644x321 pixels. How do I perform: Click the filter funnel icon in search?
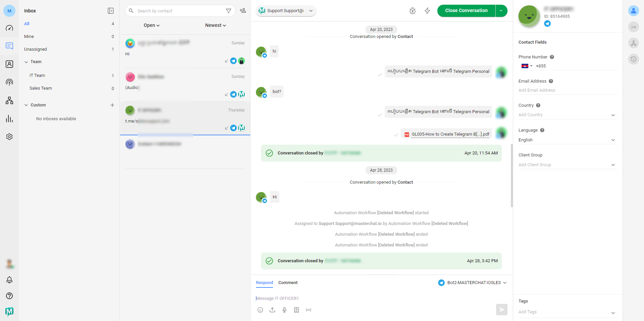[228, 11]
